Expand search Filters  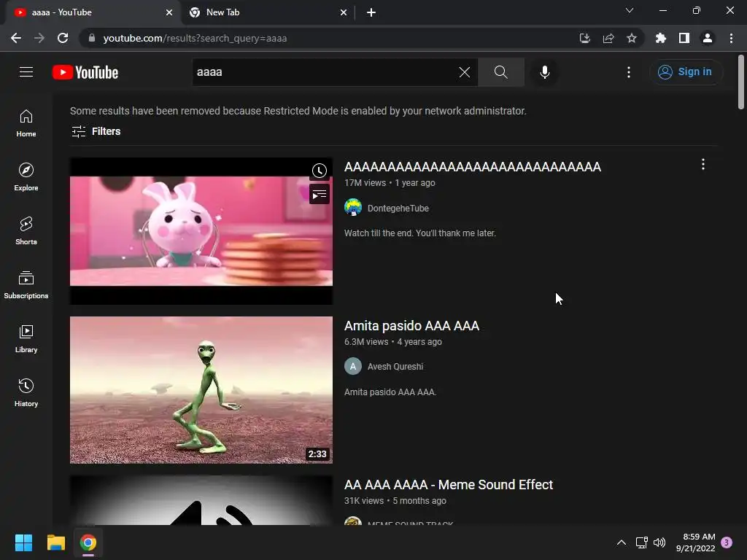click(96, 131)
